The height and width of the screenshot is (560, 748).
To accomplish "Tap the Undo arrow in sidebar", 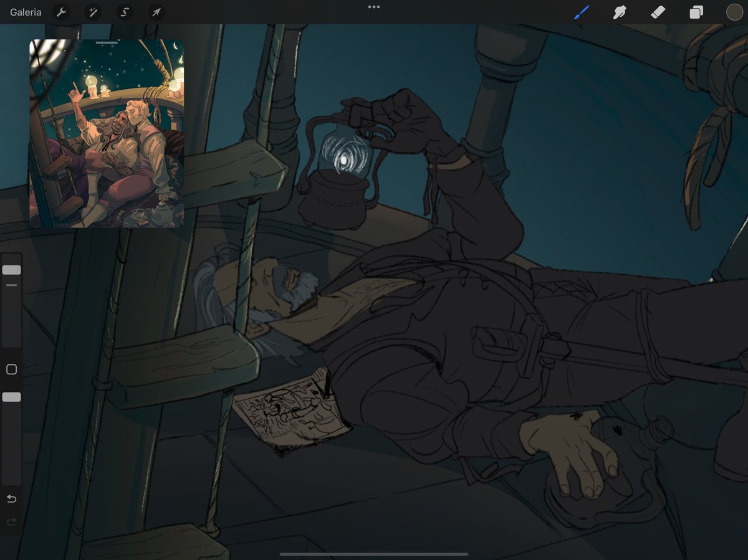I will (11, 498).
